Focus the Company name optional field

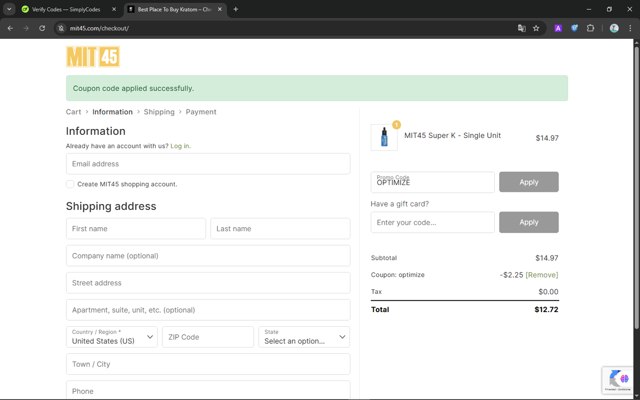click(208, 256)
